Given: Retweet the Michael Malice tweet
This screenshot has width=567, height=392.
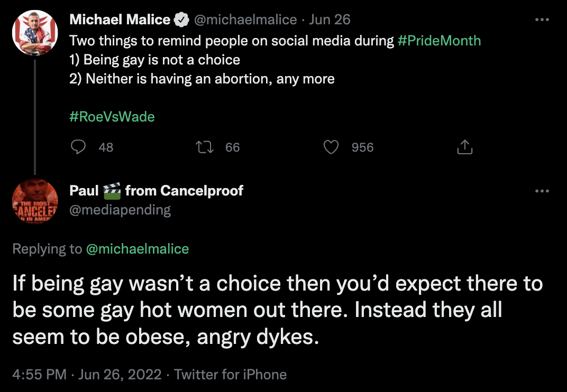Looking at the screenshot, I should 204,147.
